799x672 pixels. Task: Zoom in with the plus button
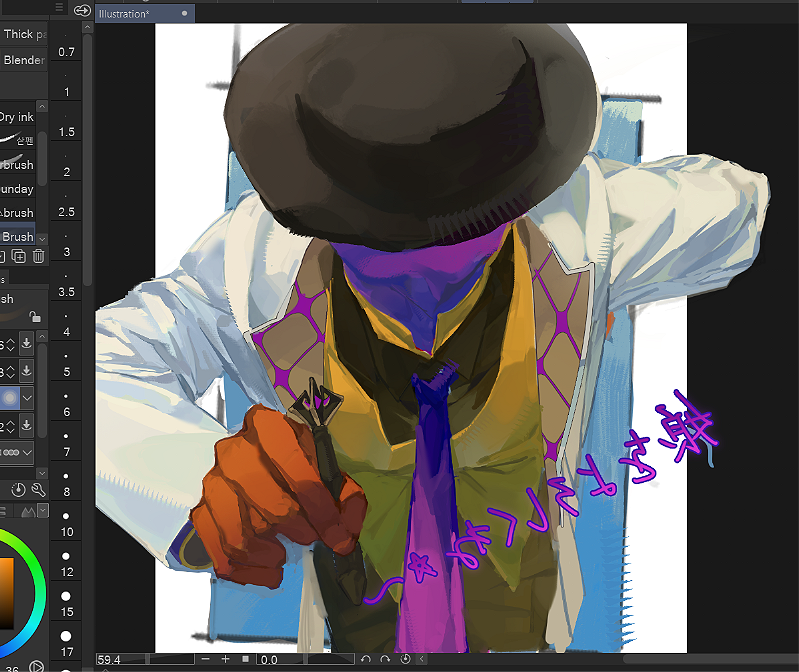tap(225, 659)
